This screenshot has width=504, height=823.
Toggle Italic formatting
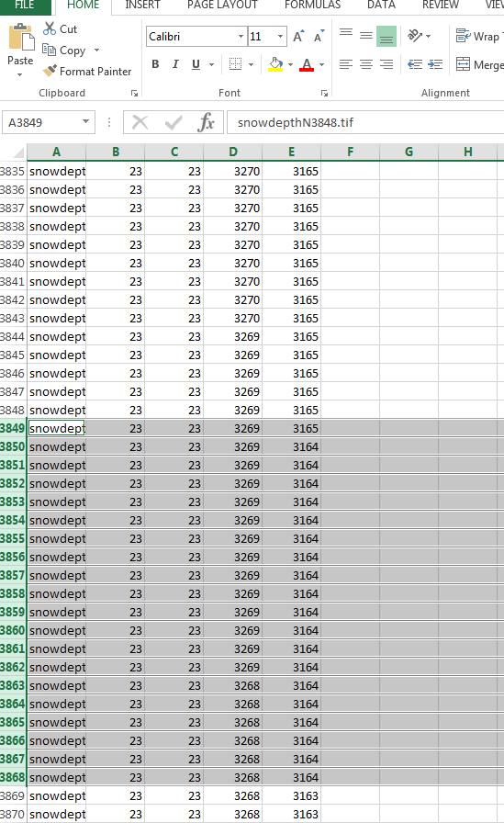click(x=175, y=64)
